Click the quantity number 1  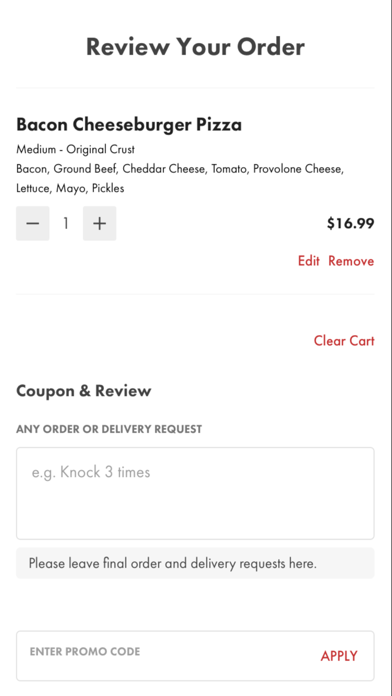click(x=66, y=223)
